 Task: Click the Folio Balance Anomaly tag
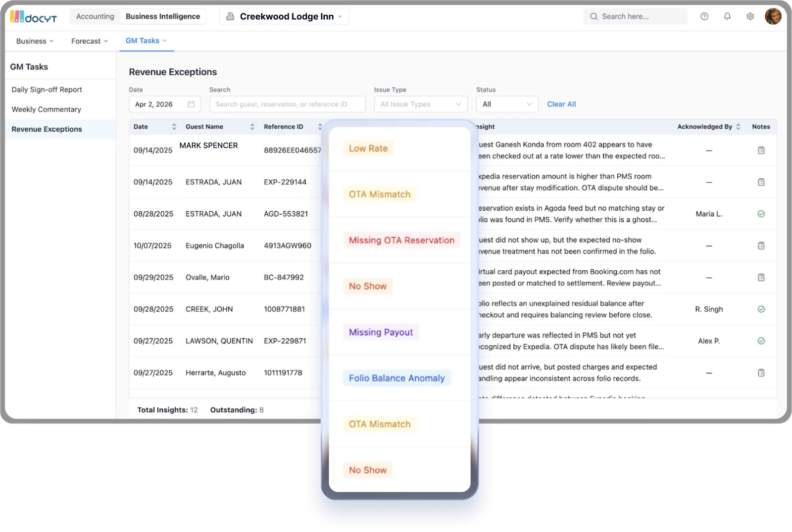[397, 378]
